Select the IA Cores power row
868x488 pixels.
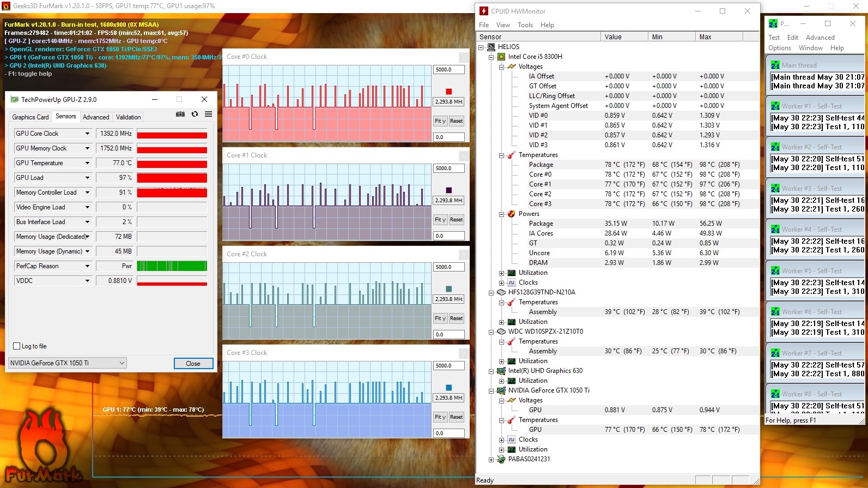(617, 233)
